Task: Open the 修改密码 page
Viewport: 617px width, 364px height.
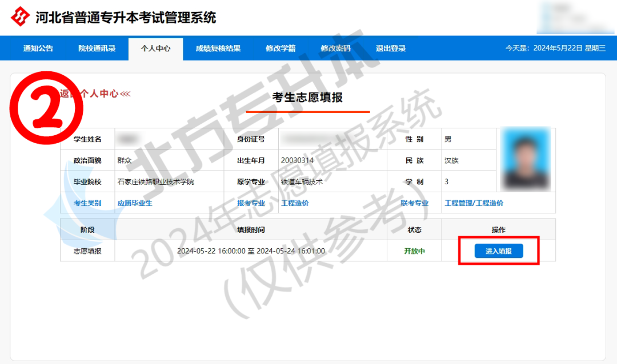Action: pyautogui.click(x=335, y=48)
